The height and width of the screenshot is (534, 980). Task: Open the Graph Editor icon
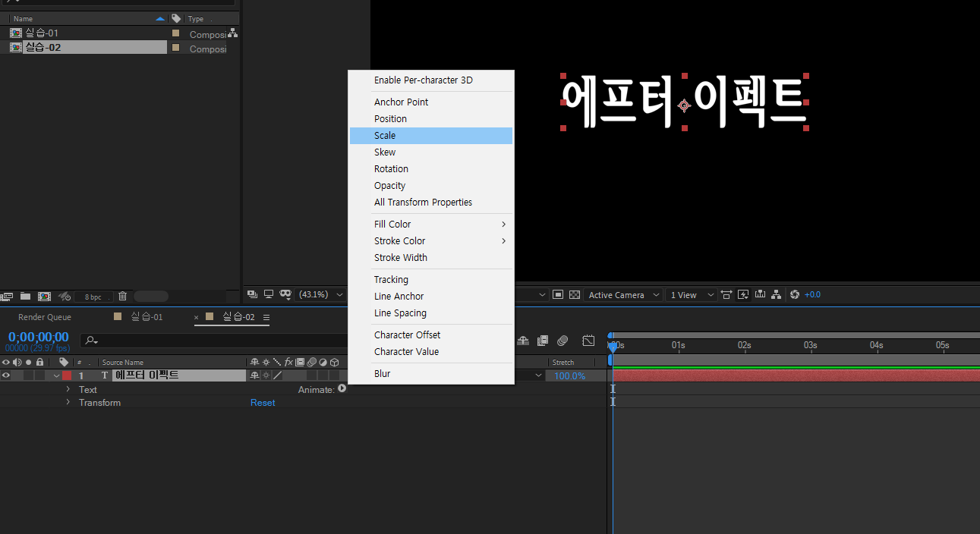click(x=588, y=341)
